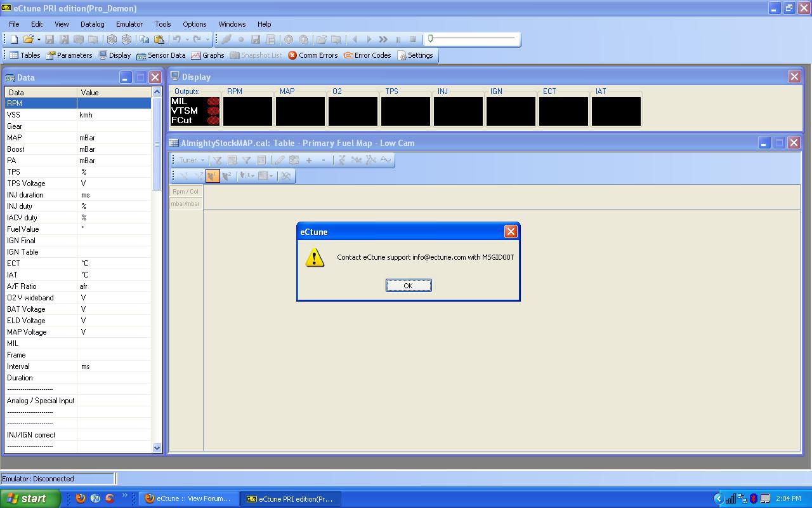This screenshot has width=812, height=508.
Task: Select the Analog / Special Input row
Action: click(x=78, y=401)
